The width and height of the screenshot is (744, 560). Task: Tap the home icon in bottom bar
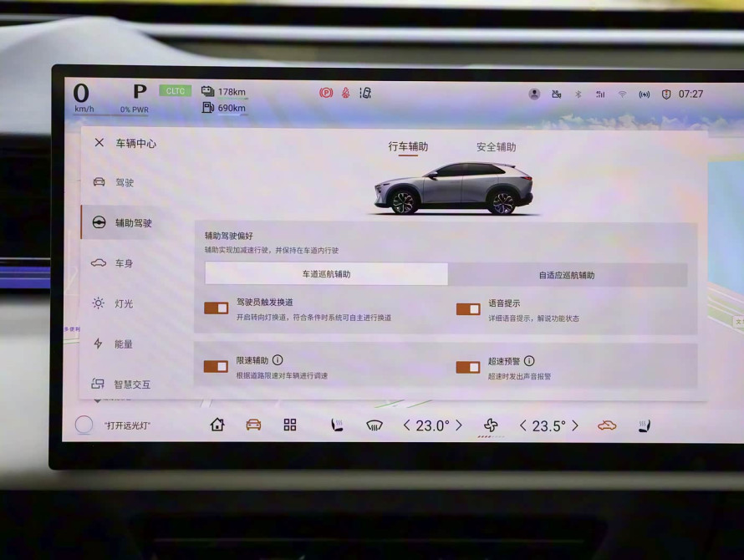click(x=217, y=425)
